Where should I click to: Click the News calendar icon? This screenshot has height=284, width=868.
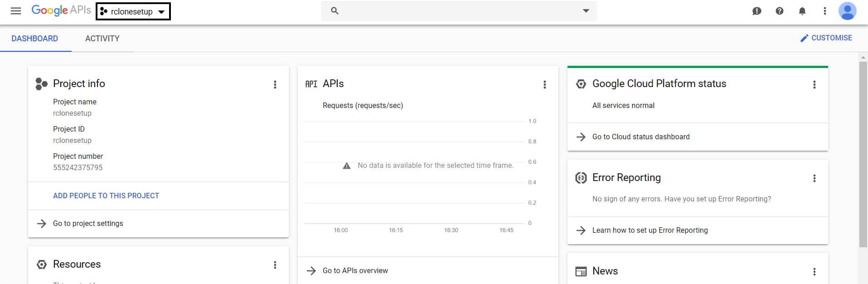point(581,271)
